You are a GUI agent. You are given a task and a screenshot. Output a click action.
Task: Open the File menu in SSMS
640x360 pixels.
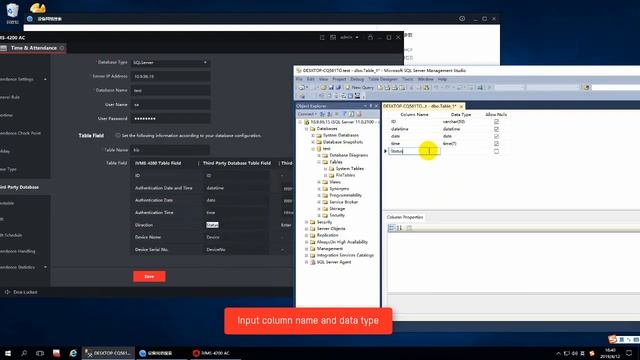click(x=299, y=79)
